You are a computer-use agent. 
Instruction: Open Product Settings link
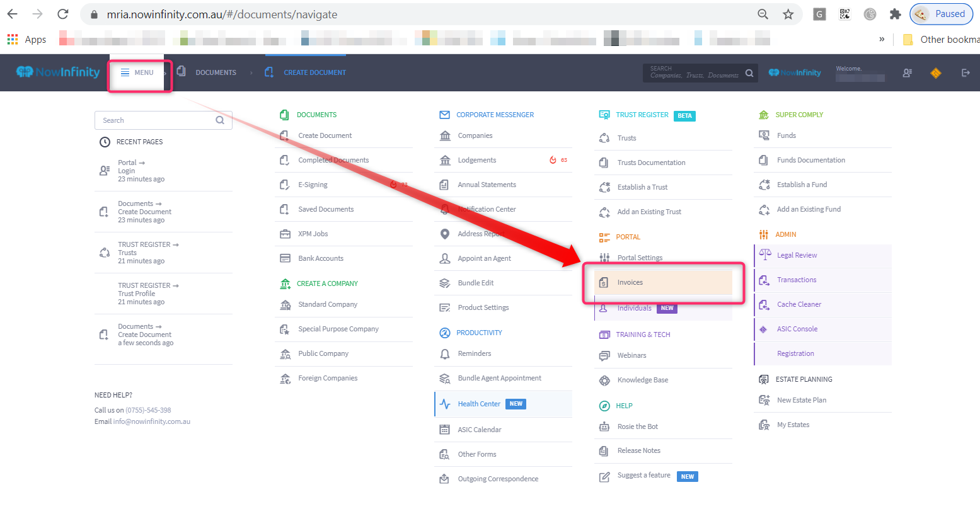(x=483, y=307)
